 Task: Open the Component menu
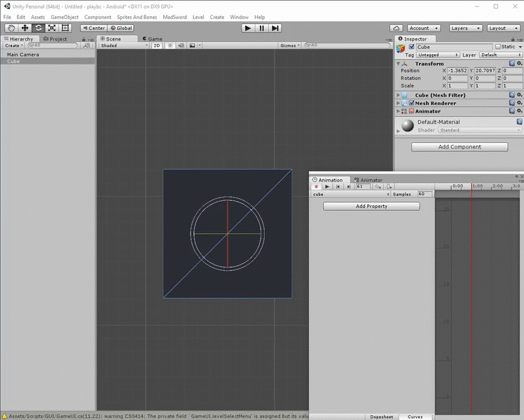pos(97,17)
